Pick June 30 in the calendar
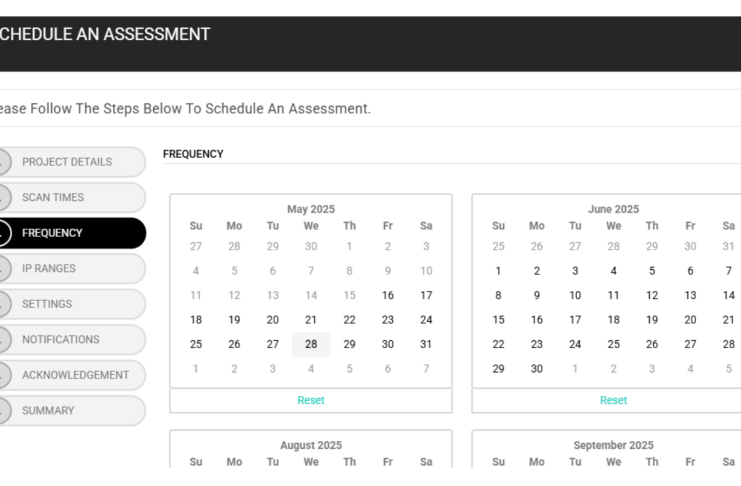 pyautogui.click(x=537, y=369)
